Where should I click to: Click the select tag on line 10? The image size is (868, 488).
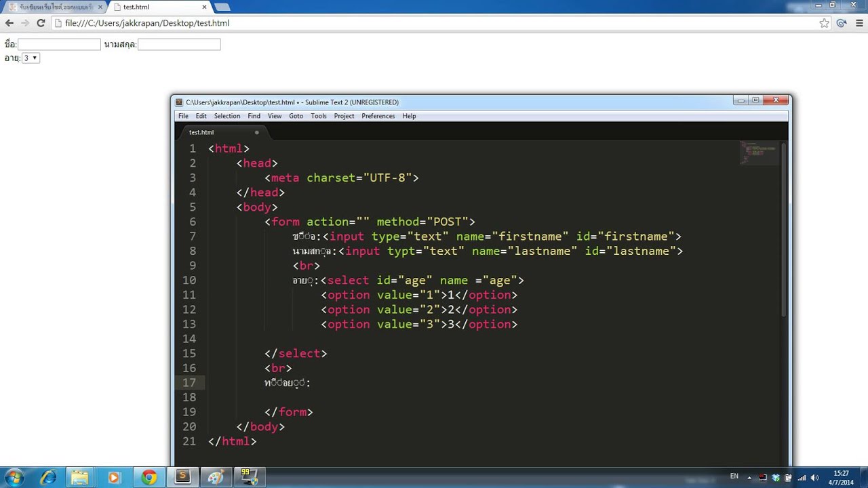point(348,281)
